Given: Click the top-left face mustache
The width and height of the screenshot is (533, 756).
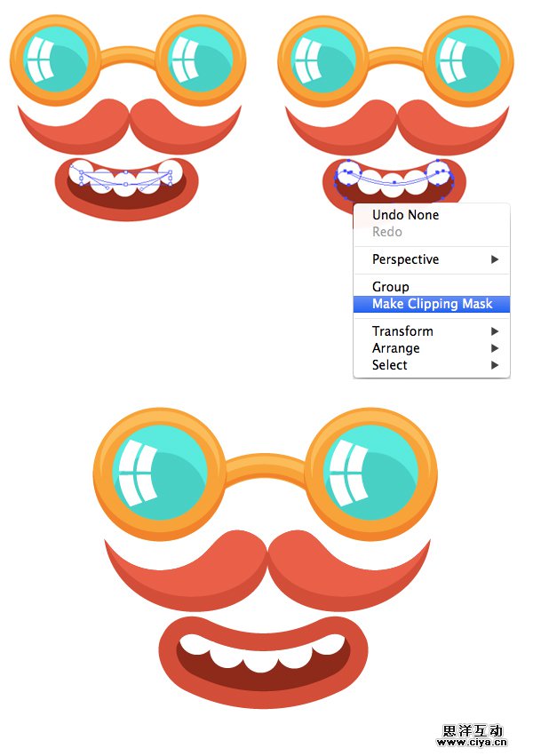Looking at the screenshot, I should (129, 126).
